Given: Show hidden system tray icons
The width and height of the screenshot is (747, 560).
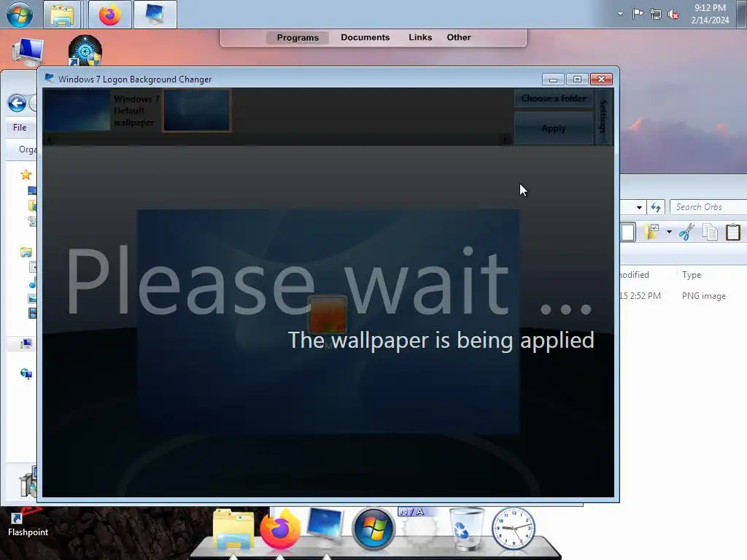Looking at the screenshot, I should tap(620, 14).
